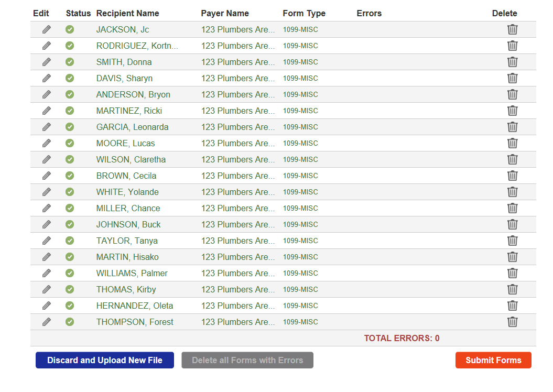Click payer name in JOHNSON, Buck row
Screen dimensions: 553x392
(237, 224)
